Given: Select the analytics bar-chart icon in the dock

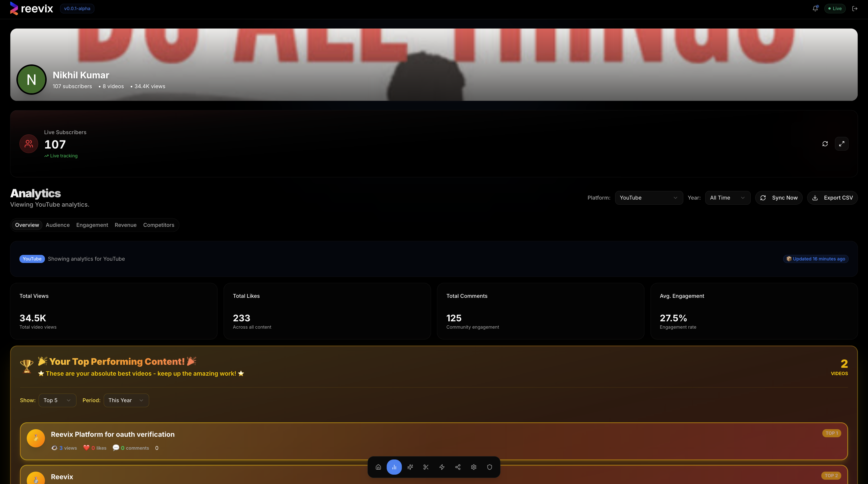Looking at the screenshot, I should pyautogui.click(x=394, y=467).
